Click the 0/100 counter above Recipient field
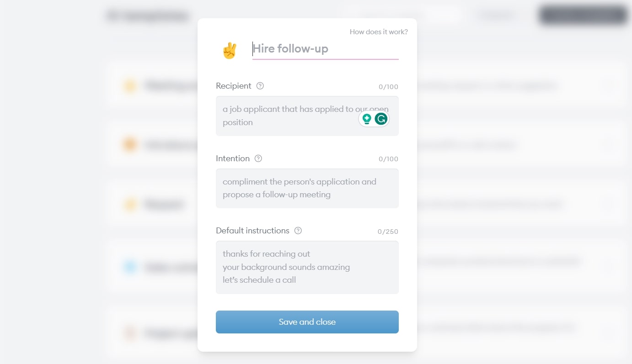The height and width of the screenshot is (364, 632). [x=388, y=87]
